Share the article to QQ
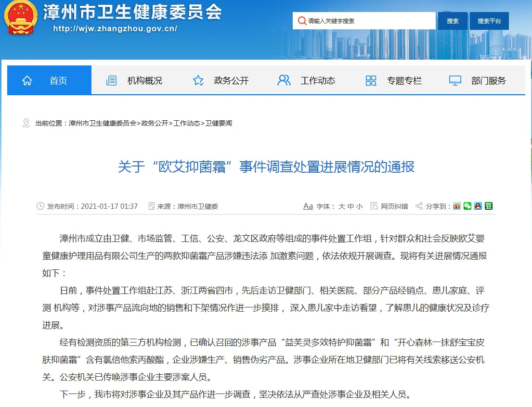The height and width of the screenshot is (407, 532). pos(478,206)
